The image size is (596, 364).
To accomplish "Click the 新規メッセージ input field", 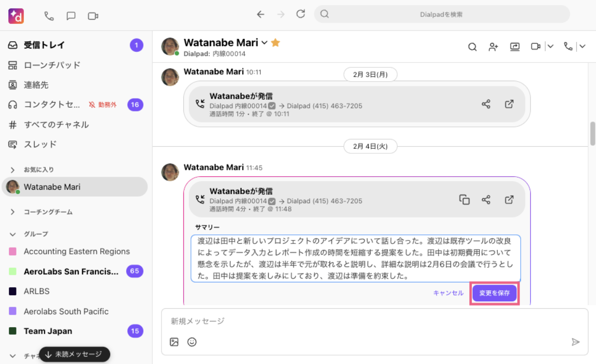I will point(374,322).
